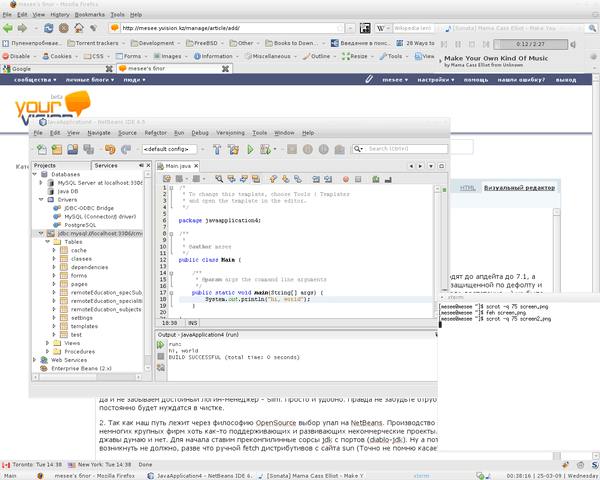Click NetBeans Save All icon

pyautogui.click(x=89, y=149)
